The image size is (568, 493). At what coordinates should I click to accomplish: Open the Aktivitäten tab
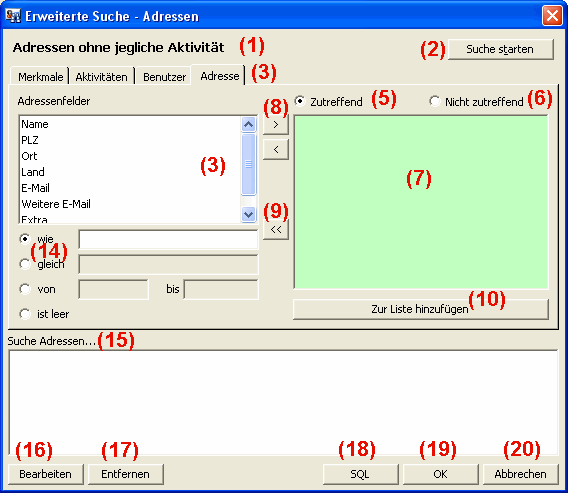coord(101,77)
